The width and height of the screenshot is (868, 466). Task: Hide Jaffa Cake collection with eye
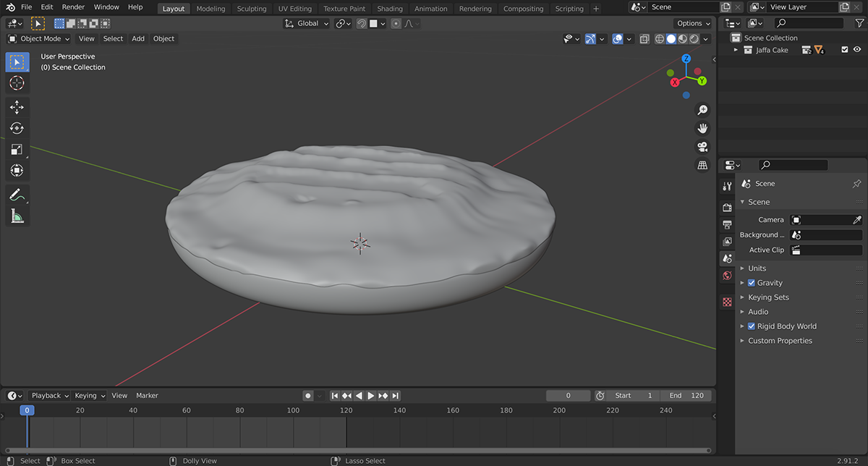pyautogui.click(x=858, y=50)
